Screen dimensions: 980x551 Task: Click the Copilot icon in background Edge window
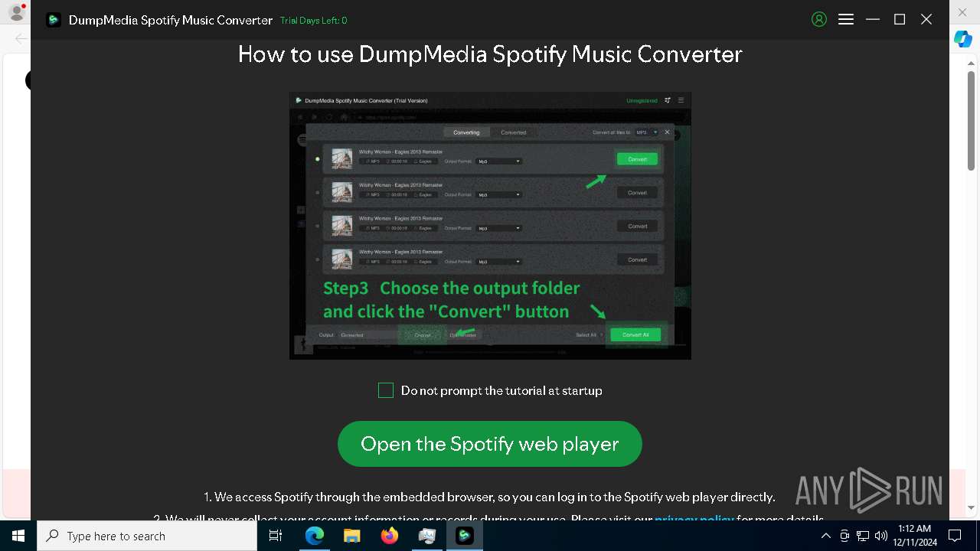[x=963, y=39]
